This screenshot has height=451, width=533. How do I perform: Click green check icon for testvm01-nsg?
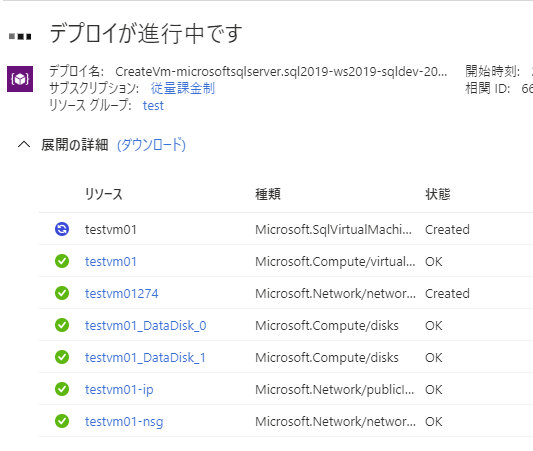click(x=62, y=421)
